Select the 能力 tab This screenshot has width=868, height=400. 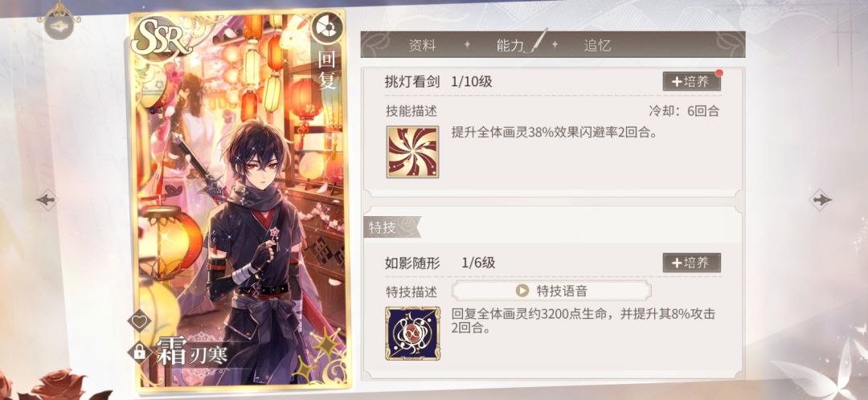510,45
